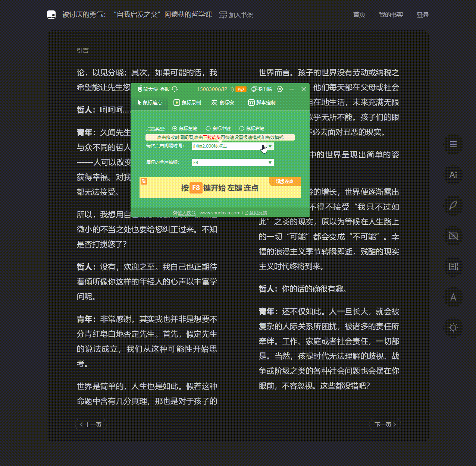Open font settings with the A icon

(x=453, y=297)
